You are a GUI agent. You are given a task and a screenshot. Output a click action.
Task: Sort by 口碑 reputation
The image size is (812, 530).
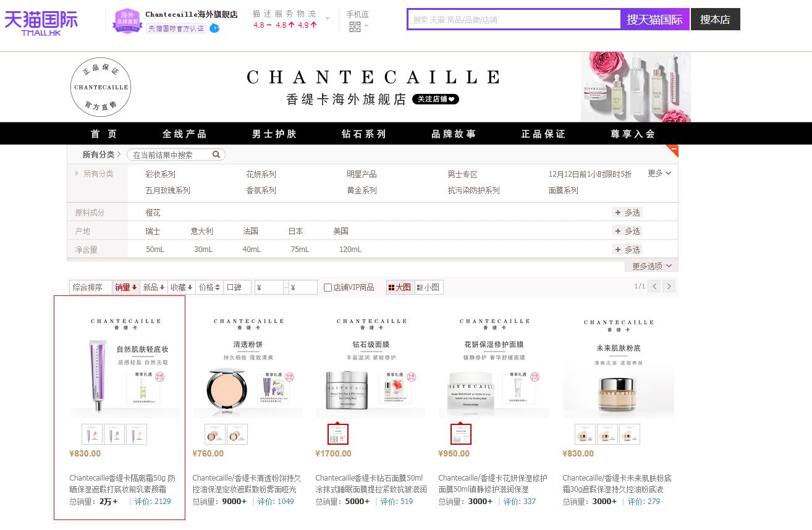(237, 287)
